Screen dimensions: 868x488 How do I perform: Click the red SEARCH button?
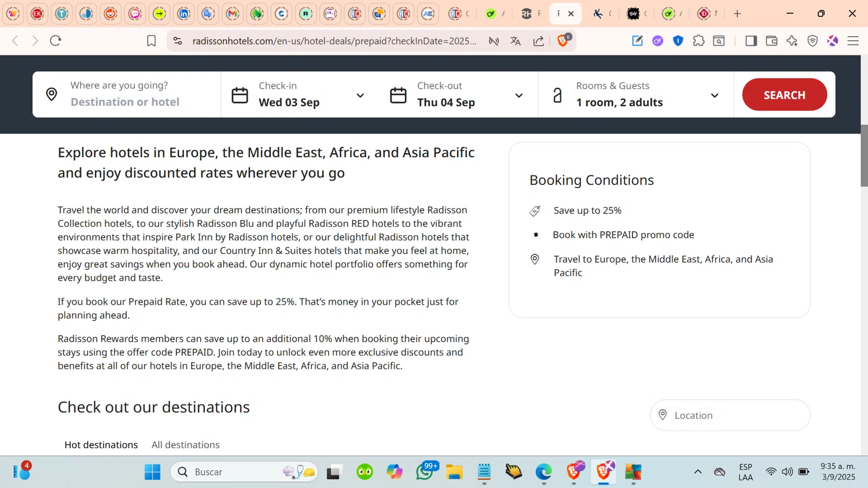785,95
